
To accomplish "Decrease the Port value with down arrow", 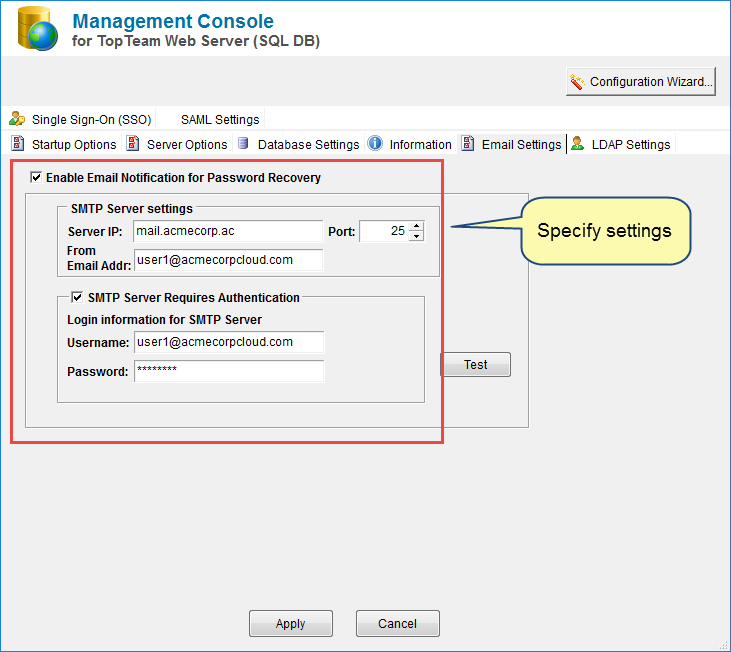I will (x=416, y=236).
